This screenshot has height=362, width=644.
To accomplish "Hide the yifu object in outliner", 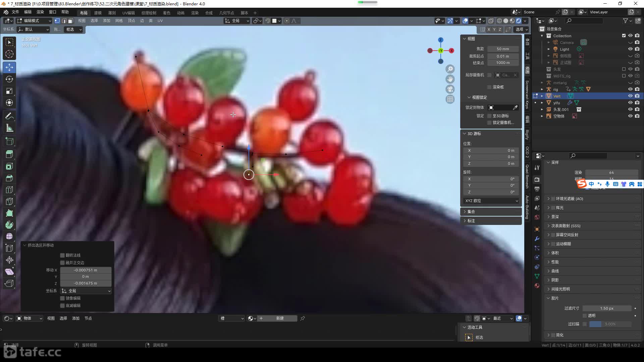I will (630, 103).
